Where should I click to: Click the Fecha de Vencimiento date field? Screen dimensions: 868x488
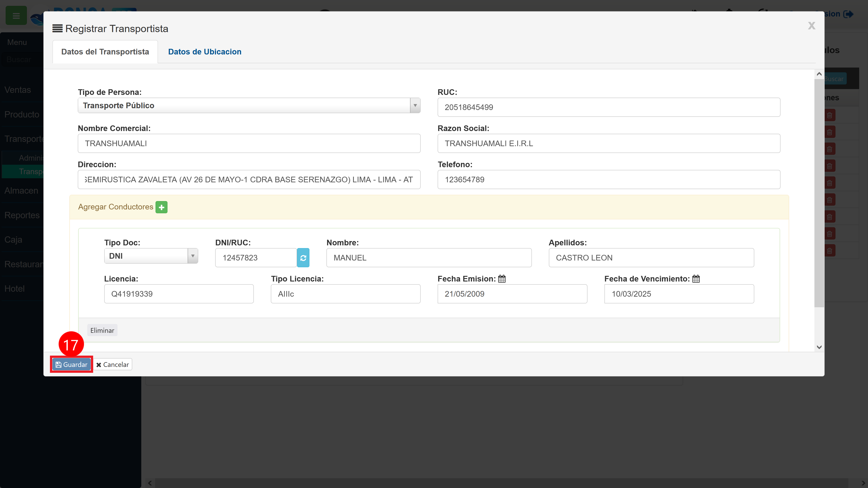[679, 294]
